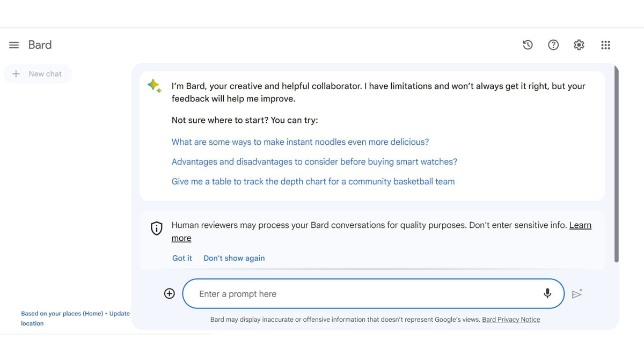Open settings gear icon

[579, 45]
